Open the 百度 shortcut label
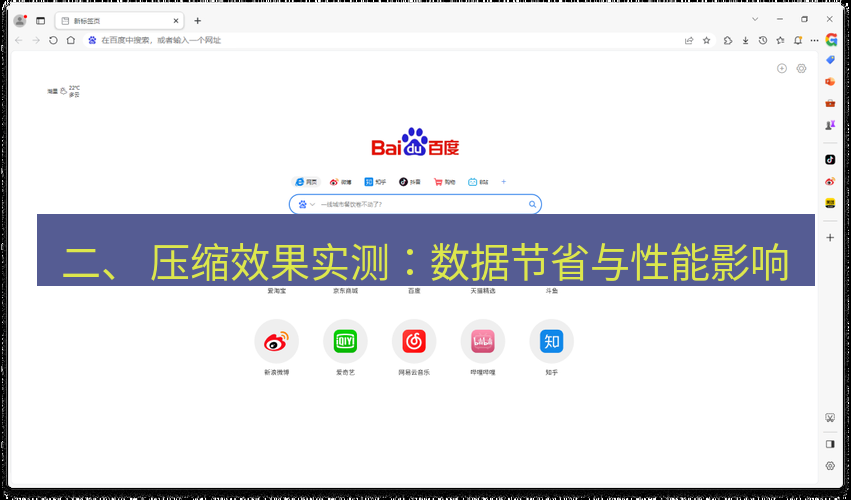Image resolution: width=851 pixels, height=500 pixels. (x=414, y=291)
